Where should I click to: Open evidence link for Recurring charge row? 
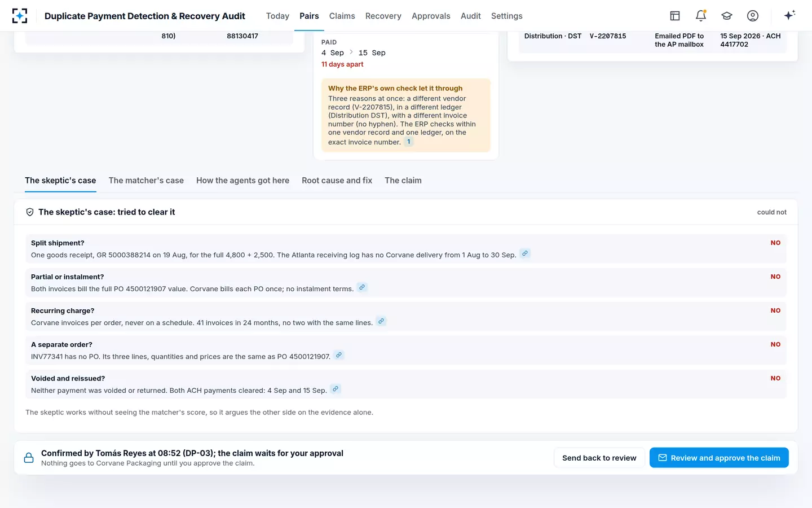pos(381,321)
